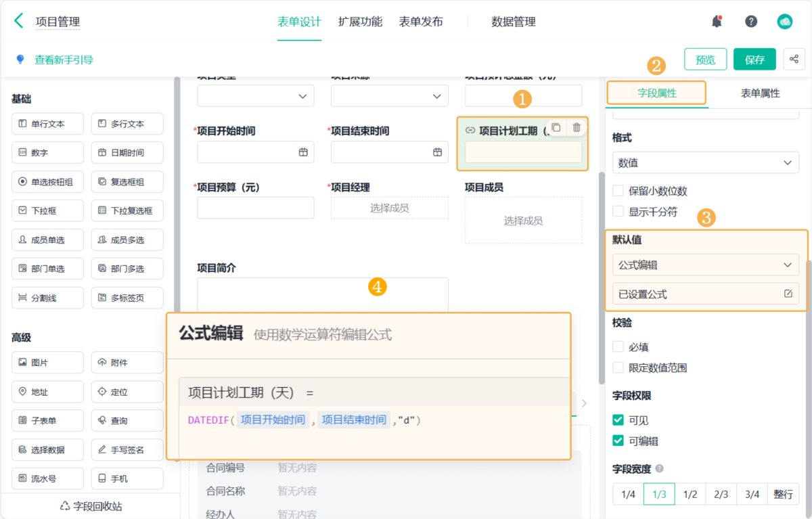This screenshot has height=519, width=812.
Task: Select the 表单属性 tab
Action: click(761, 93)
